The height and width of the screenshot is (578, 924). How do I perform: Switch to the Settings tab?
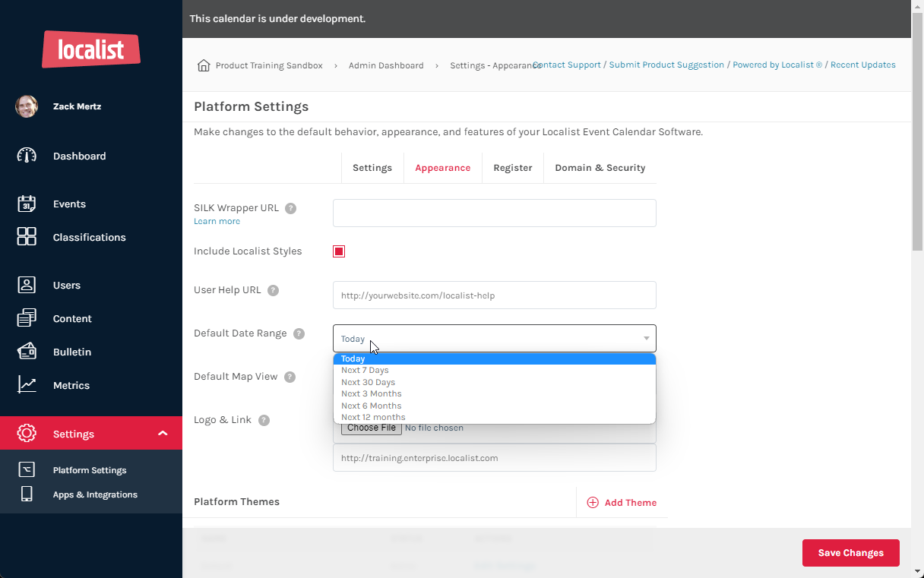pos(372,168)
